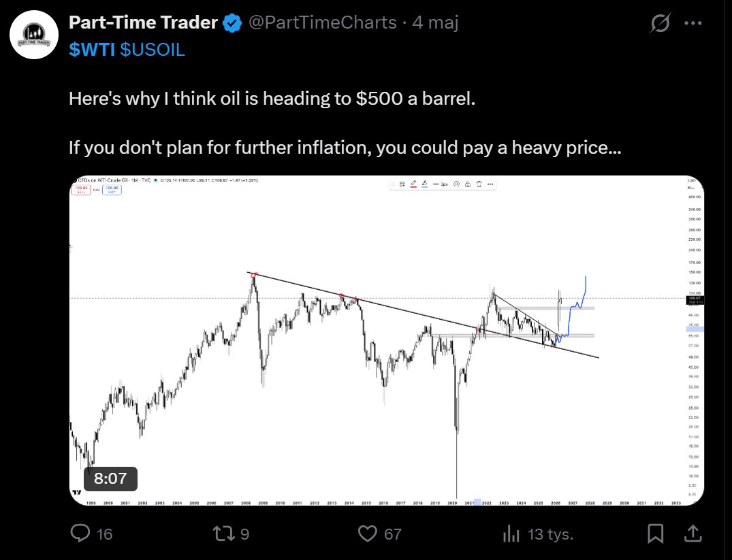Open the three-dot more options menu

[693, 22]
